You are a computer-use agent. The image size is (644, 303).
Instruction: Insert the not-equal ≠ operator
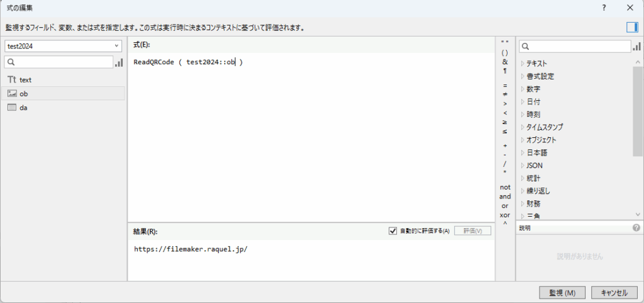[x=505, y=94]
